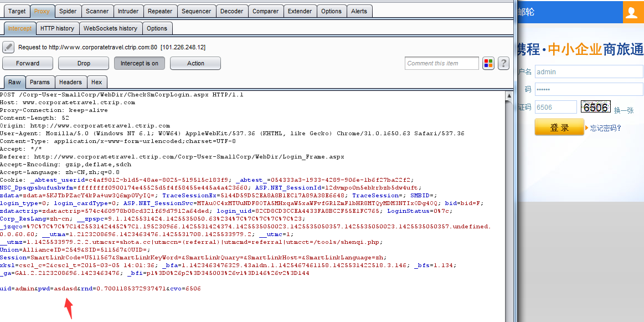Click the verification code field with 6506
Viewport: 644px width, 322px height.
click(x=556, y=107)
